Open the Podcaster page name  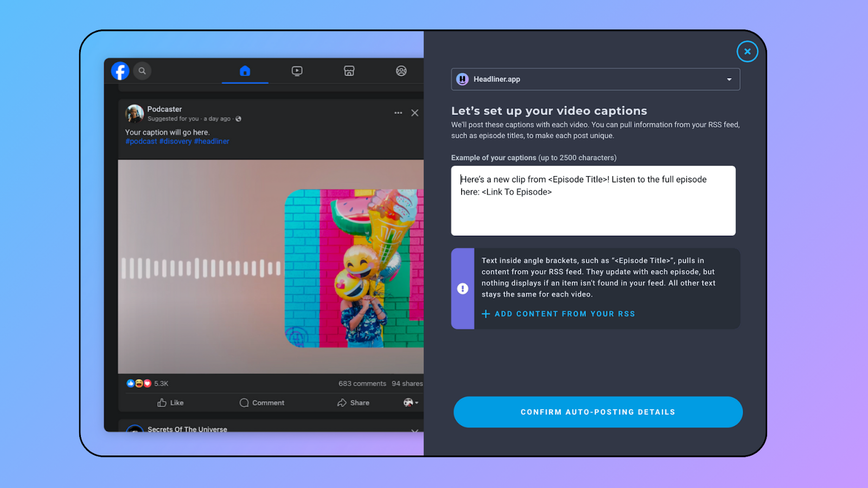tap(164, 109)
